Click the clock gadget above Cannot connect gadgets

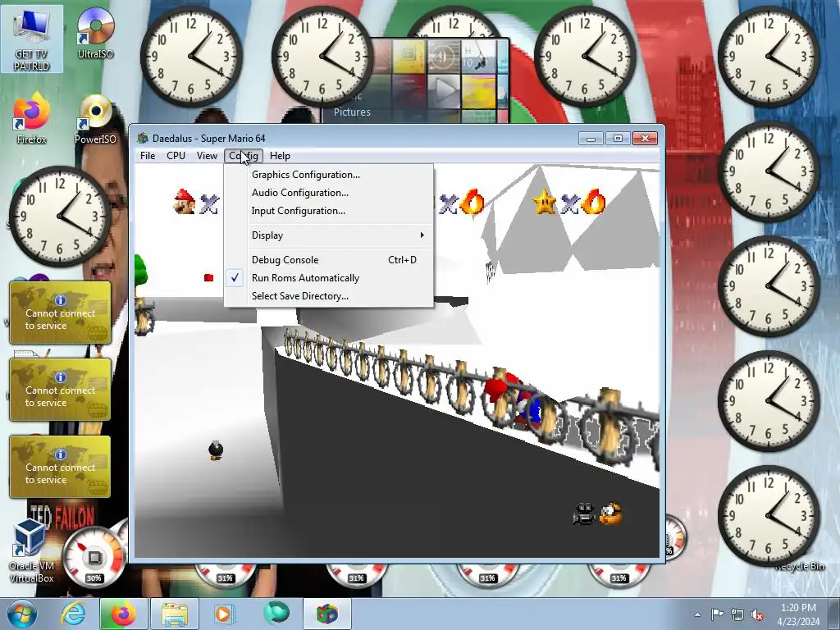coord(60,217)
